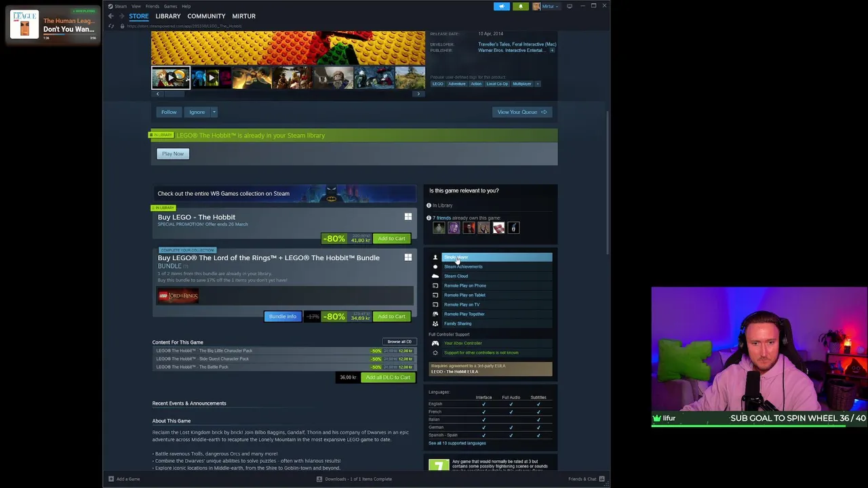The image size is (868, 488).
Task: Open the View menu
Action: [x=136, y=6]
